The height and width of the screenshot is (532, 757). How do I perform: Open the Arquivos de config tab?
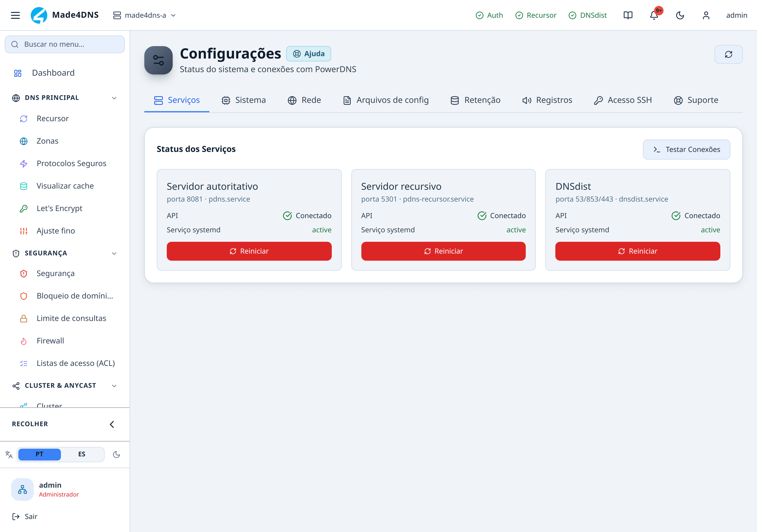pyautogui.click(x=386, y=100)
